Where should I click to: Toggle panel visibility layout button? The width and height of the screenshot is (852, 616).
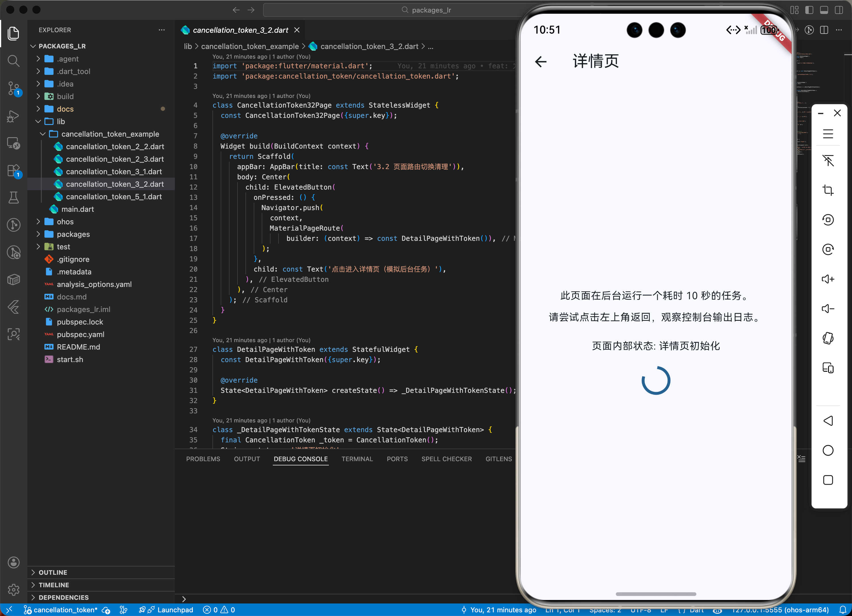click(x=824, y=10)
